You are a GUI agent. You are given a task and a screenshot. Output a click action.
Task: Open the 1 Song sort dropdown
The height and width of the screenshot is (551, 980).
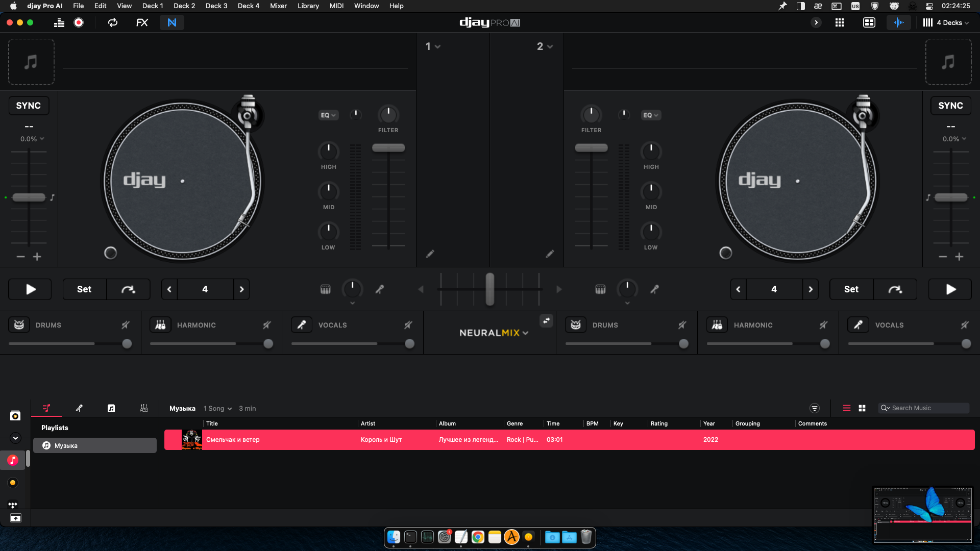(218, 409)
